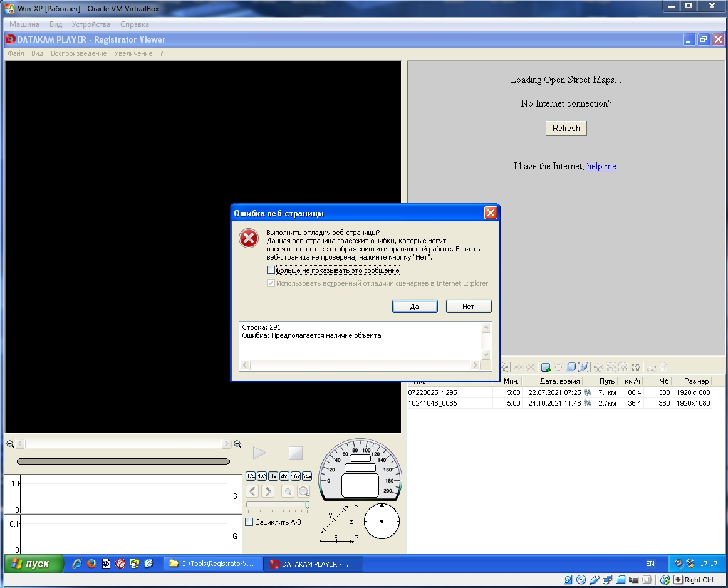
Task: Open the VirtualBox Устройства menu
Action: click(91, 24)
